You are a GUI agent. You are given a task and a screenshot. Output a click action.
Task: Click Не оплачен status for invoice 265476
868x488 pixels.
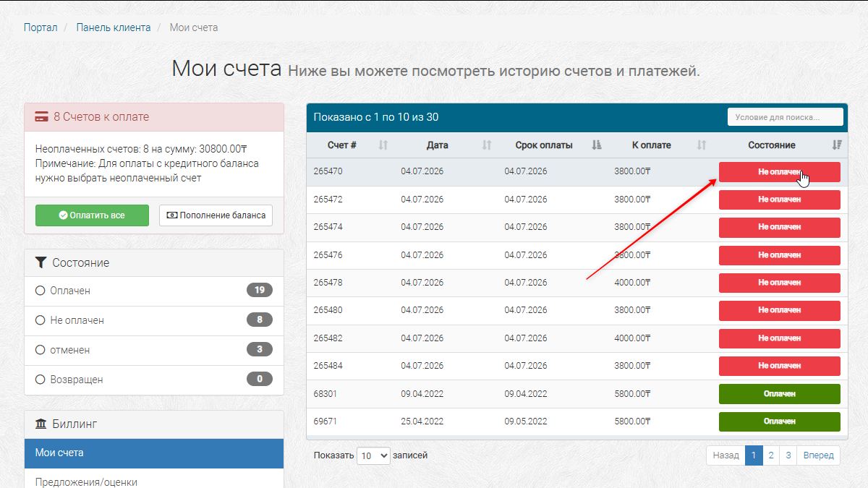(x=780, y=255)
